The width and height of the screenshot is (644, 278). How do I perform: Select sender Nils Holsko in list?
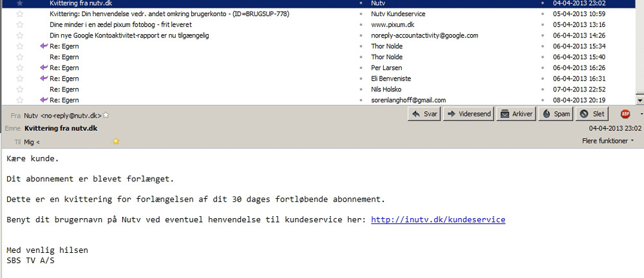[x=386, y=89]
